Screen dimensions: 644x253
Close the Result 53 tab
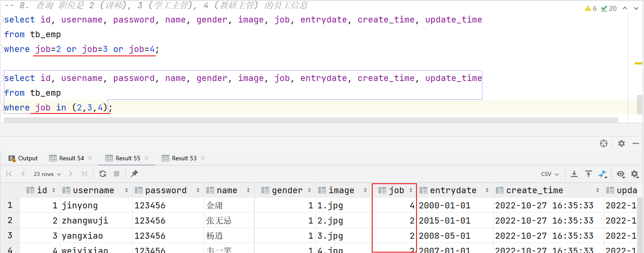pyautogui.click(x=203, y=158)
